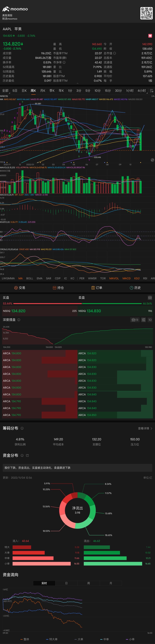The width and height of the screenshot is (155, 644).
Task: Tap NSDQ ask price 134.830
Action: (94, 311)
